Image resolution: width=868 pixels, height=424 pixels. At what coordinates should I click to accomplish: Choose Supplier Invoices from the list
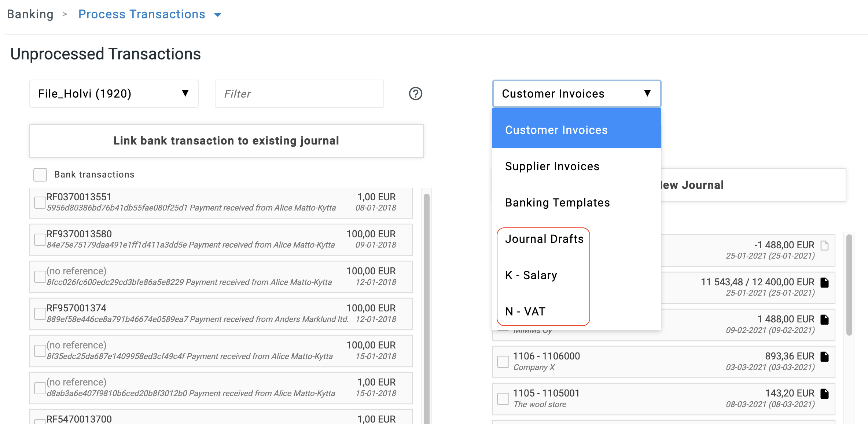pos(552,167)
